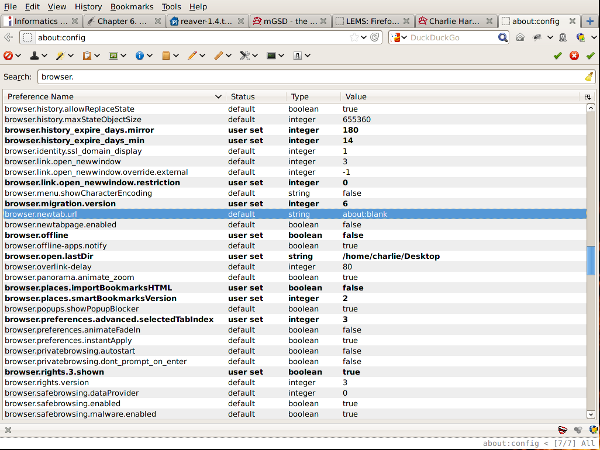Expand the dropdown arrow beside the ruler icon
The width and height of the screenshot is (600, 450).
(228, 56)
